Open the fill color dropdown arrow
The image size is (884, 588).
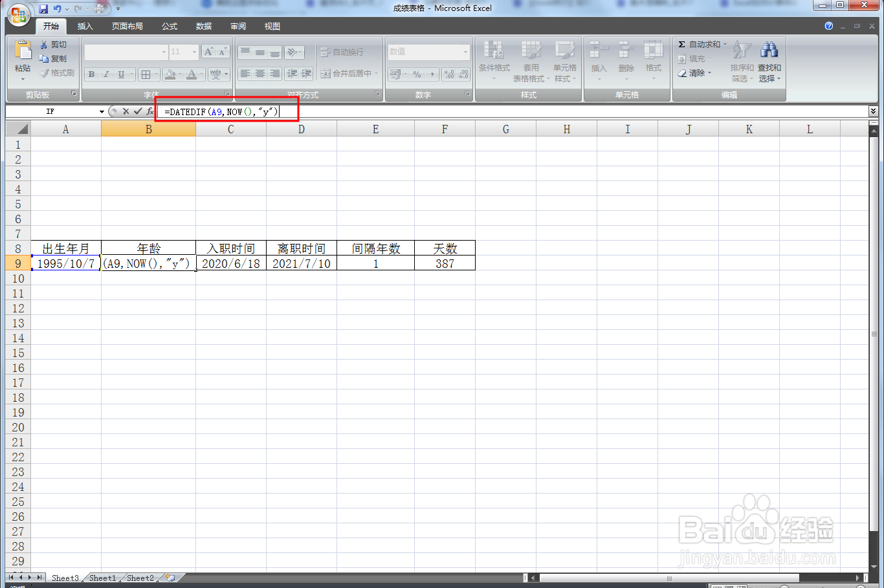tap(181, 74)
